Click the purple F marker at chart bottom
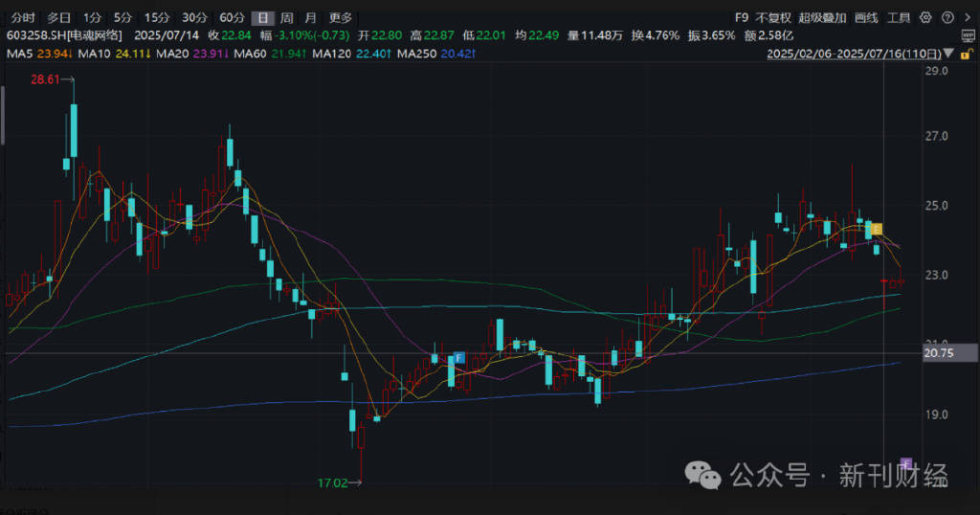 click(x=905, y=463)
